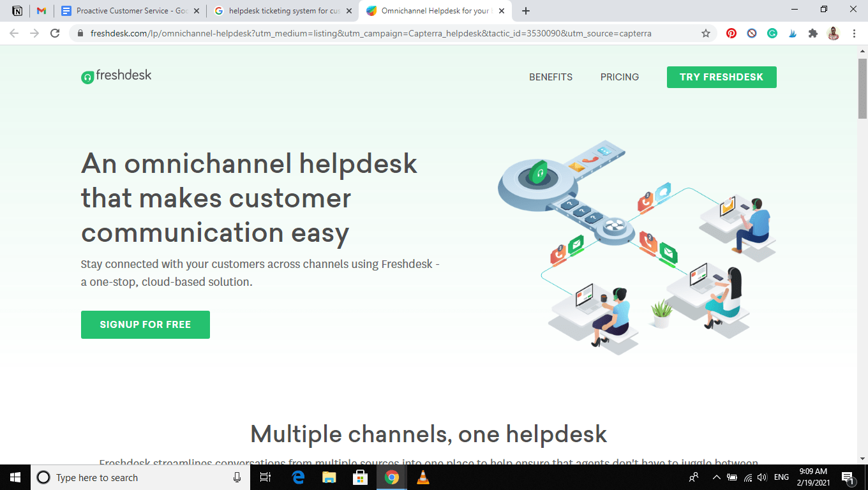
Task: Activate taskbar search microphone
Action: pyautogui.click(x=237, y=477)
